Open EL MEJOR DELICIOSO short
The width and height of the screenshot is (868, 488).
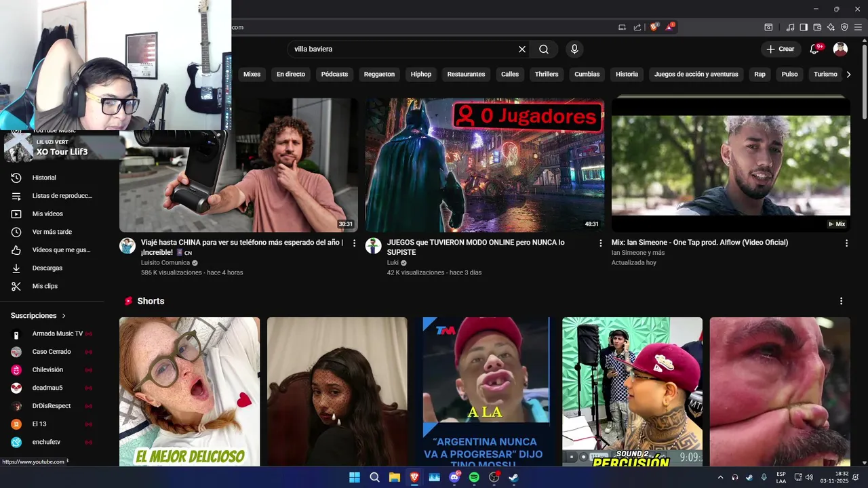tap(189, 392)
